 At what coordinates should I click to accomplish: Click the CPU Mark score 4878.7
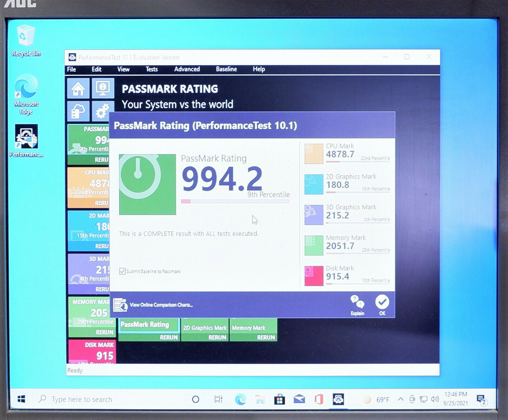(340, 154)
